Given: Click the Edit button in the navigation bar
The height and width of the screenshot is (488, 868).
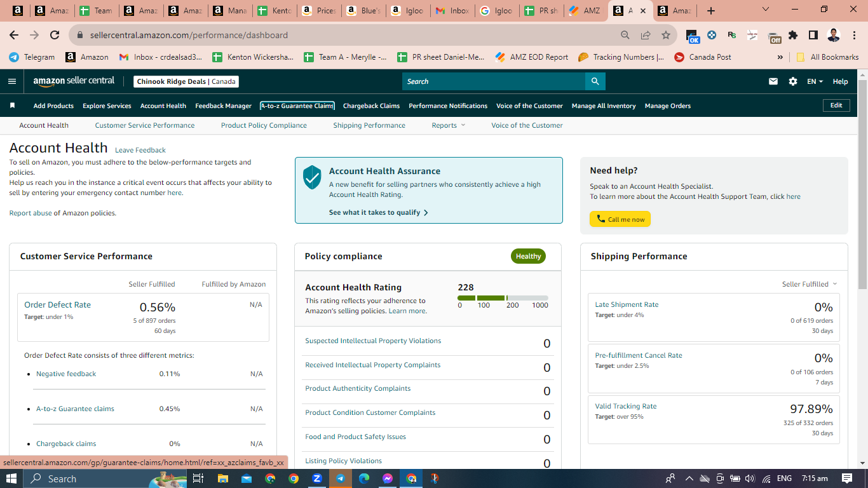Looking at the screenshot, I should [x=836, y=105].
